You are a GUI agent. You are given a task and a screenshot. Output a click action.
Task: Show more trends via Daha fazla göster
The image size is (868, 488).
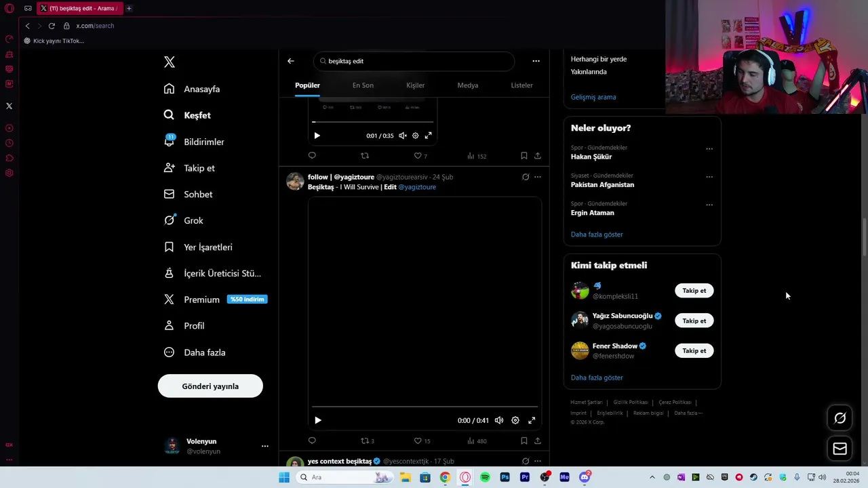(x=597, y=235)
